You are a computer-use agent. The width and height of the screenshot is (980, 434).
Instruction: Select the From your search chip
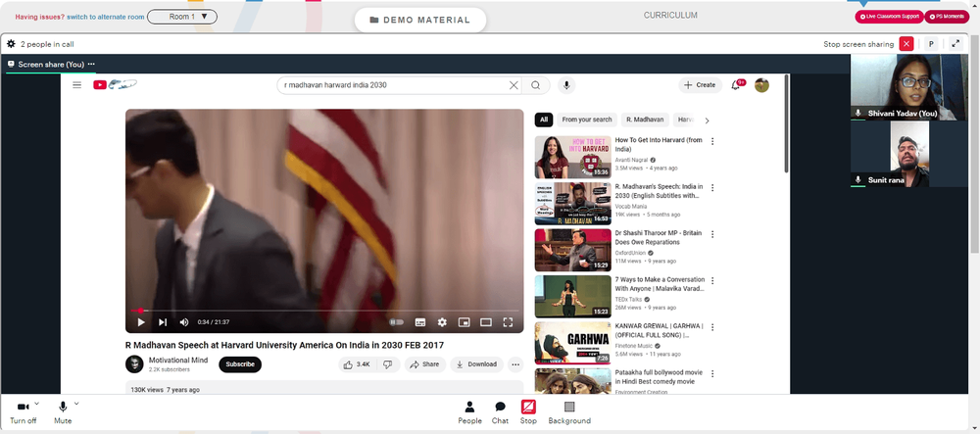click(x=587, y=120)
